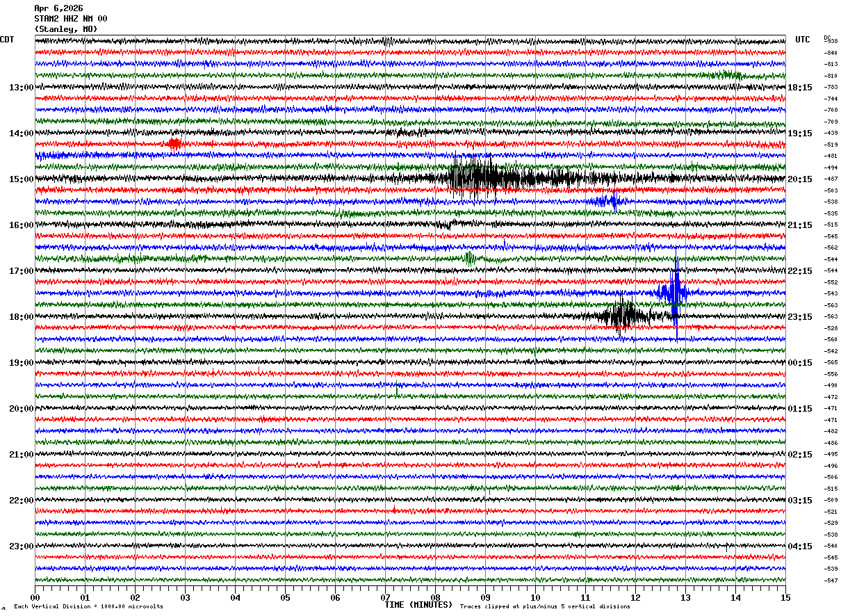Click the DC offset value '-565'
Image resolution: width=841 pixels, height=616 pixels.
coord(831,363)
